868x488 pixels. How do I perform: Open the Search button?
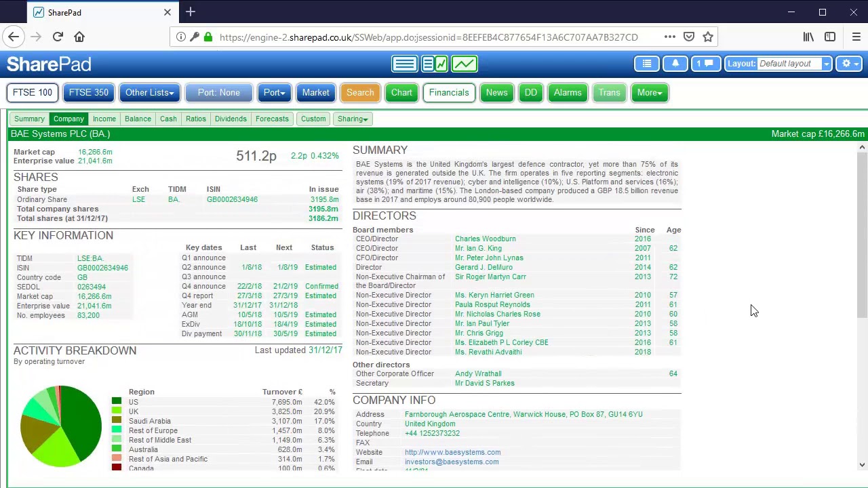[360, 93]
